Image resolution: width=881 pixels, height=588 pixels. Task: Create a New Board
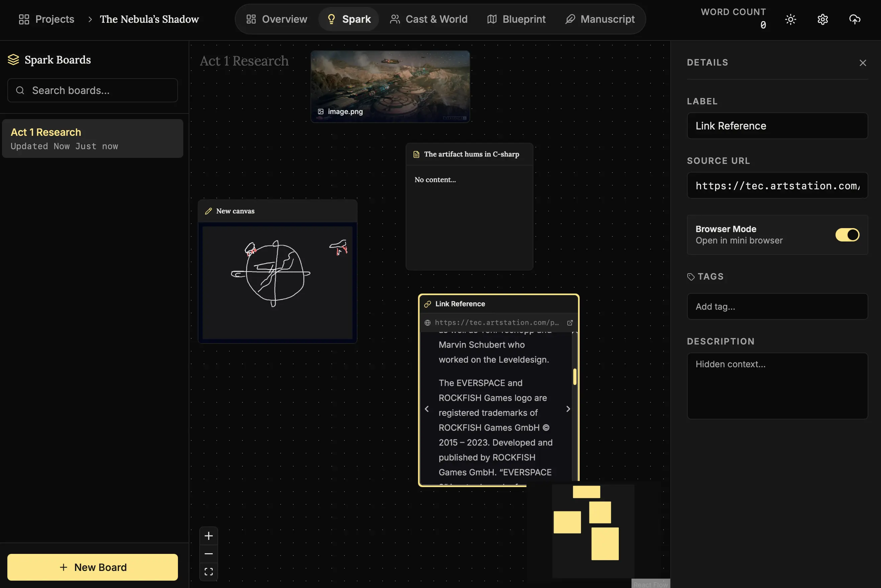pyautogui.click(x=93, y=567)
